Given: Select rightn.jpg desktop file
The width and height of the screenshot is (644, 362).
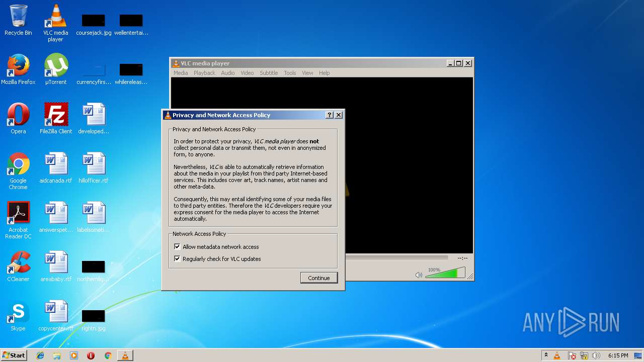Looking at the screenshot, I should (x=94, y=321).
